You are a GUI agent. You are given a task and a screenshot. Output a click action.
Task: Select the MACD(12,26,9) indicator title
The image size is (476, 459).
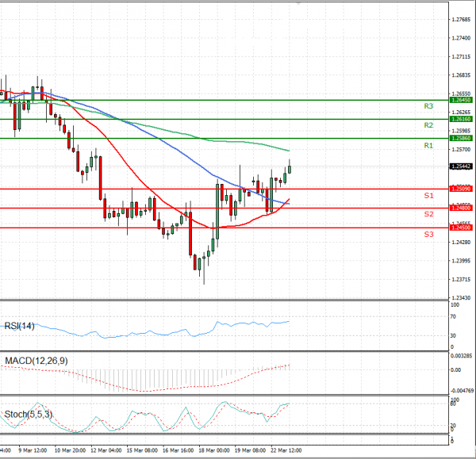click(36, 361)
